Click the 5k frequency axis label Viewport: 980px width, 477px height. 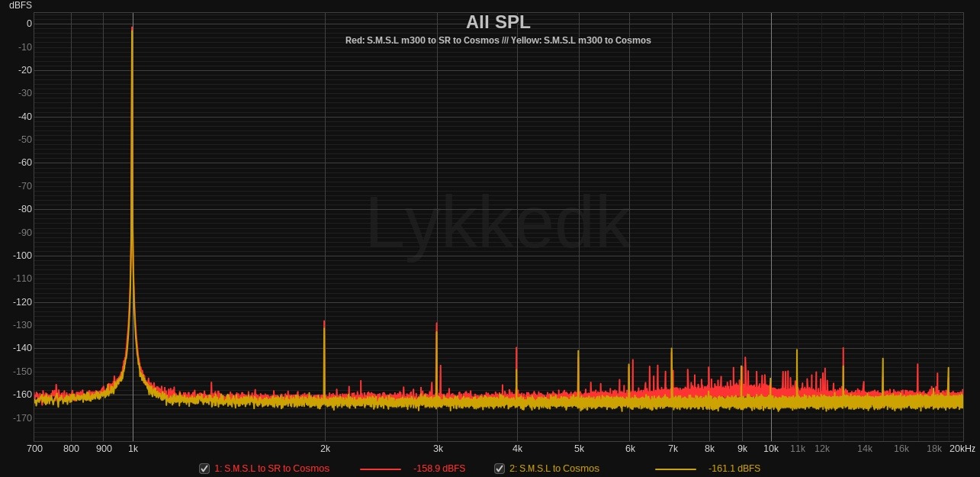pyautogui.click(x=579, y=449)
